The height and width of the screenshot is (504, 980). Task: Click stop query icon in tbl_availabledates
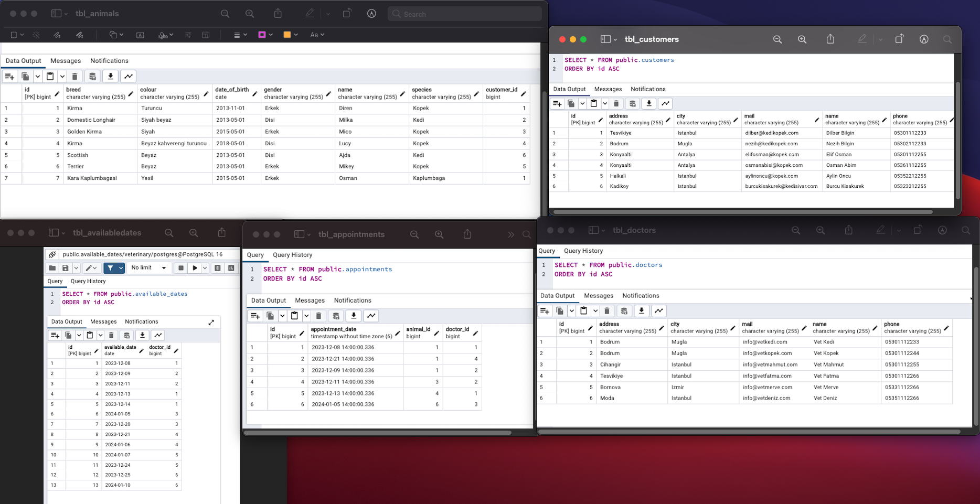pyautogui.click(x=180, y=268)
